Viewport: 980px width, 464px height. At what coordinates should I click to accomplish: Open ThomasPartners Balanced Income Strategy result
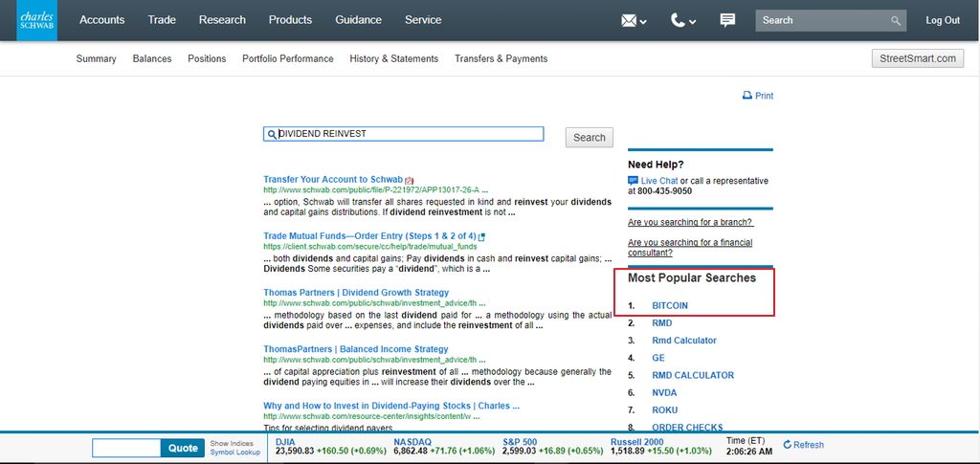tap(356, 349)
